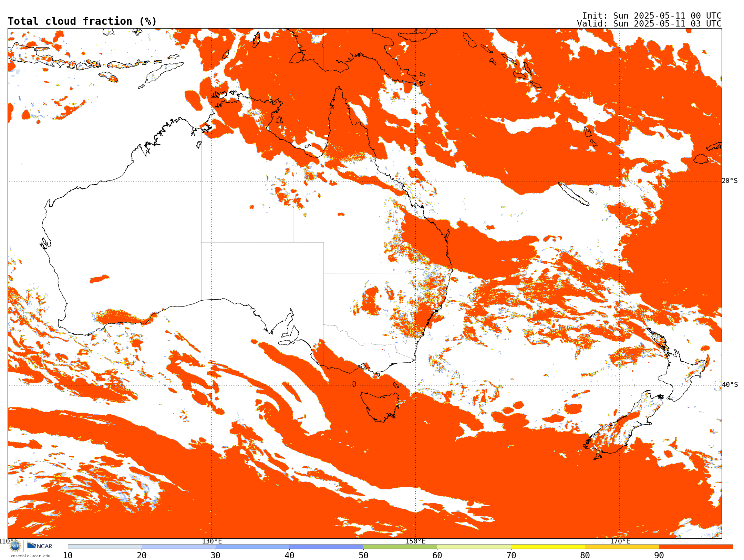Click the colorbar tick label 30
Viewport: 744px width, 560px height.
216,556
